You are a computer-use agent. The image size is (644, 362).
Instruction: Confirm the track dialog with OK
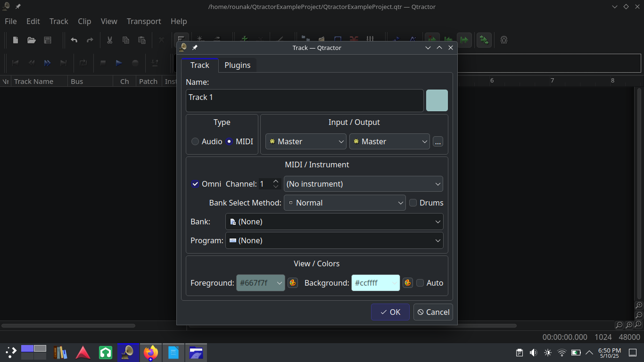coord(390,312)
